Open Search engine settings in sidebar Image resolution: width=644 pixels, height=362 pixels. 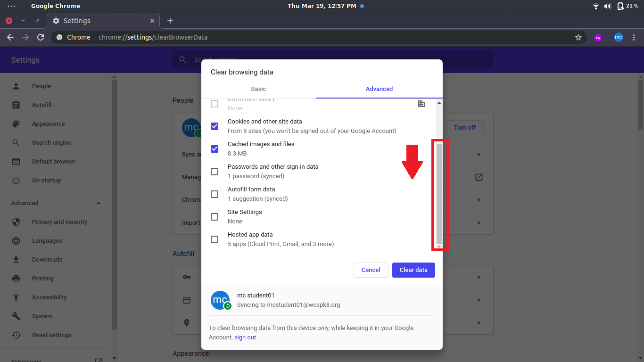(x=51, y=143)
